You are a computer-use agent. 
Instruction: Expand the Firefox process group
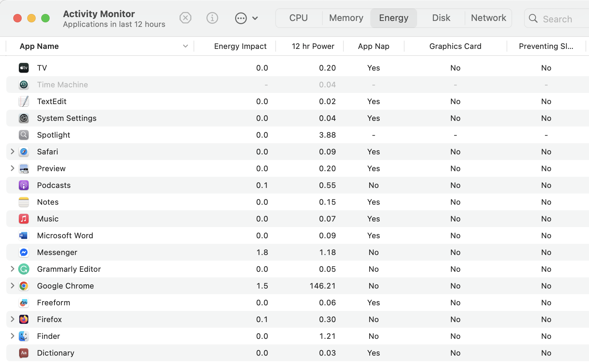13,319
